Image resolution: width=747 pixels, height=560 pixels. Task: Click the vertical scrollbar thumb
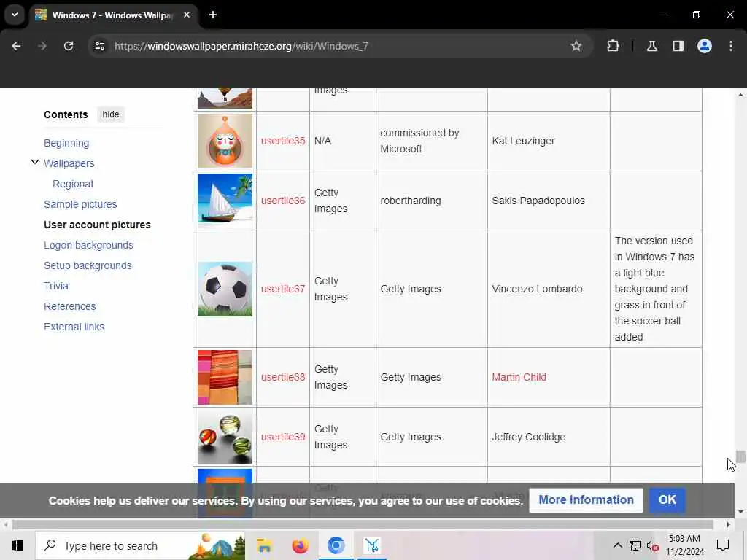740,456
